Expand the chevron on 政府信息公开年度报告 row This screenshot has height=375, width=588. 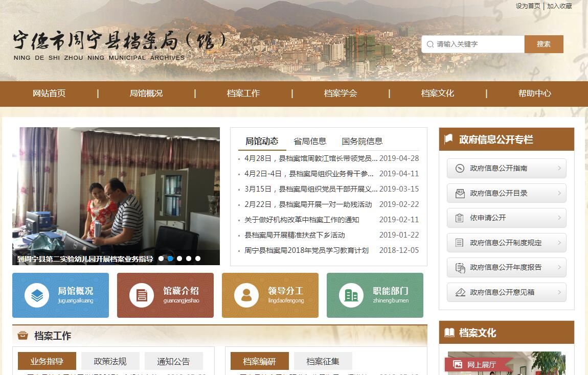(x=559, y=267)
